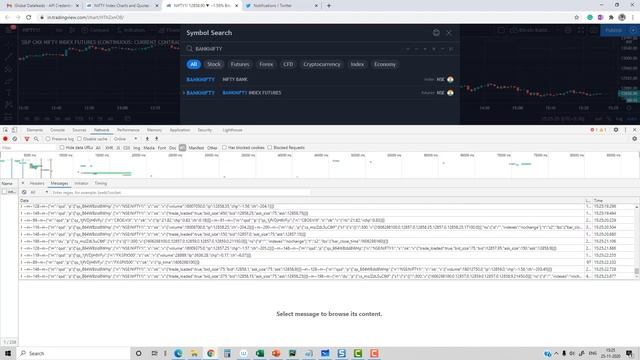Open the network settings gear icon
640x360 pixels.
634,139
